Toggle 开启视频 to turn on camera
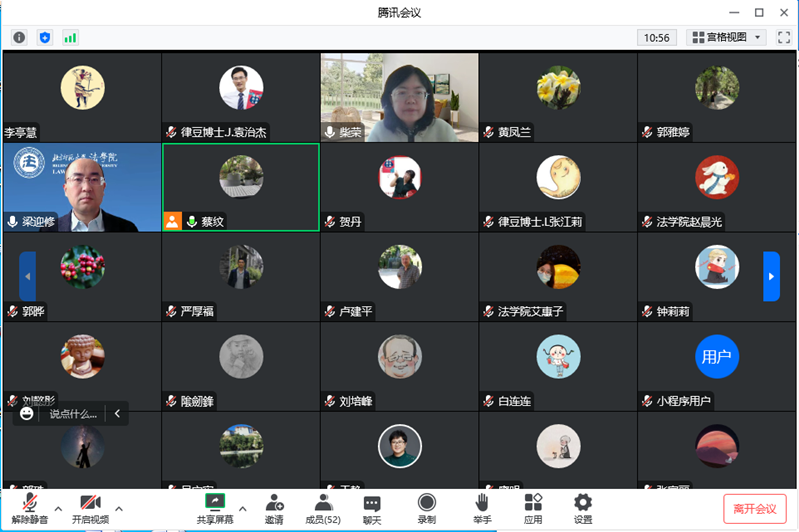Viewport: 799px width, 532px height. (90, 503)
